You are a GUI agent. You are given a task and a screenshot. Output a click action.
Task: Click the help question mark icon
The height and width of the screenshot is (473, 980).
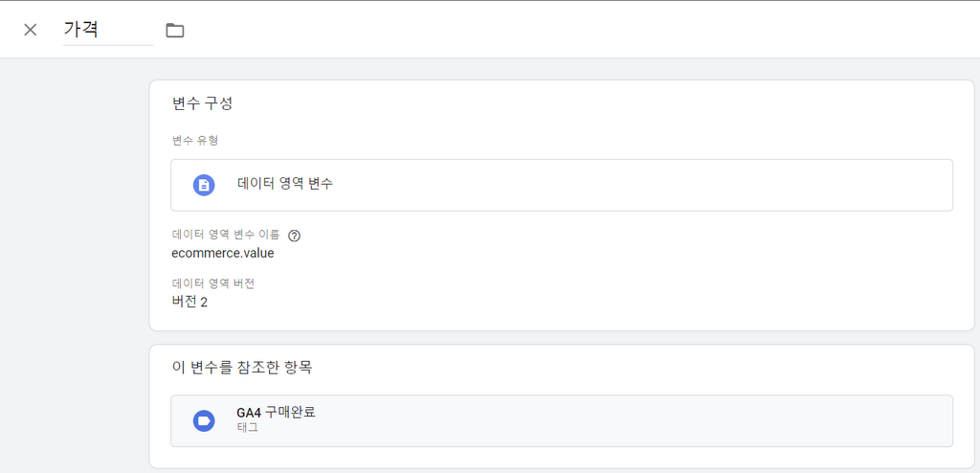pos(295,236)
